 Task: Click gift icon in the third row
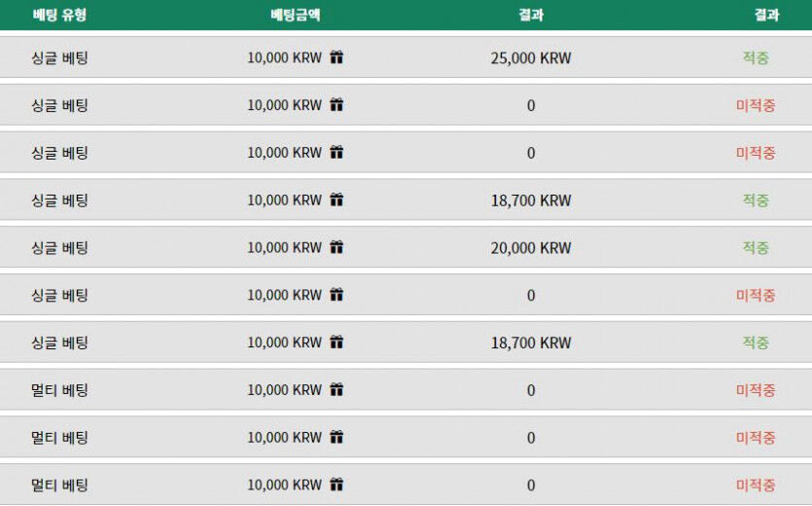pos(336,153)
